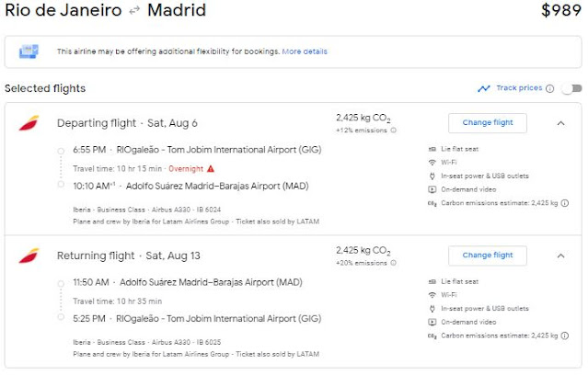The width and height of the screenshot is (588, 375).
Task: Click the flexible booking notice icon
Action: pyautogui.click(x=28, y=52)
